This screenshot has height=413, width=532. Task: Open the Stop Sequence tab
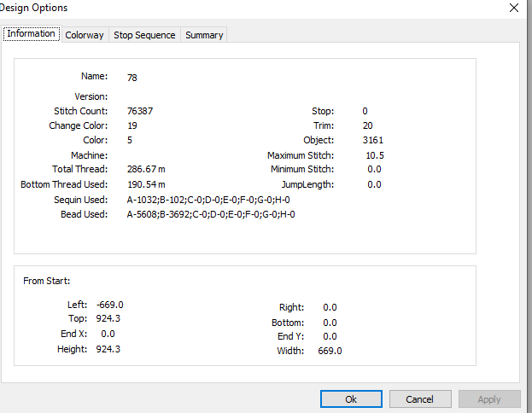pyautogui.click(x=144, y=35)
